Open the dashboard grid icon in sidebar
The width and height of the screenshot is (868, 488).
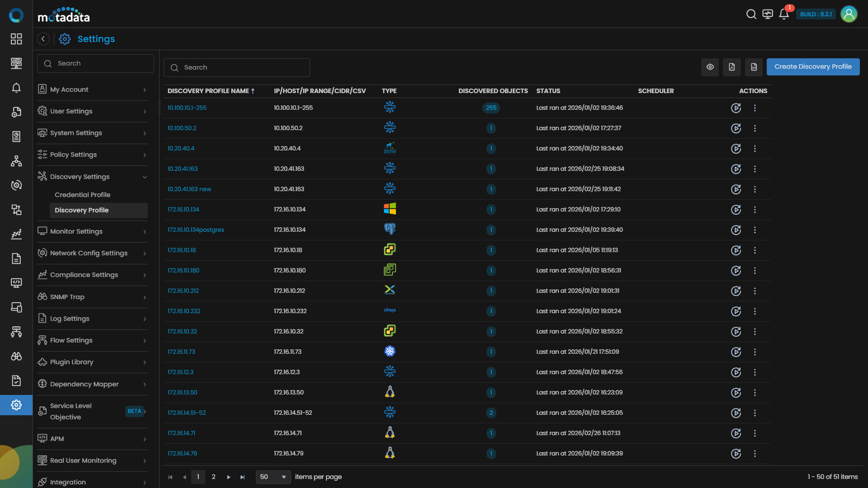pyautogui.click(x=16, y=39)
